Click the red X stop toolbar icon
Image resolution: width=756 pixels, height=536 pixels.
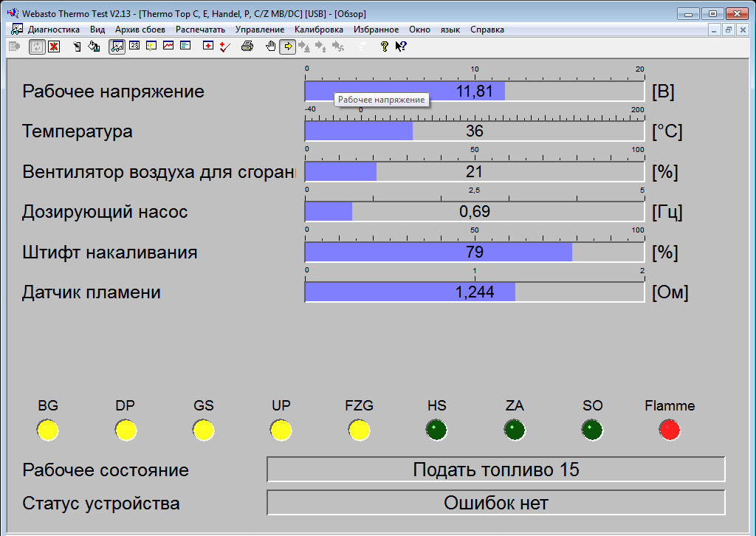click(x=54, y=47)
